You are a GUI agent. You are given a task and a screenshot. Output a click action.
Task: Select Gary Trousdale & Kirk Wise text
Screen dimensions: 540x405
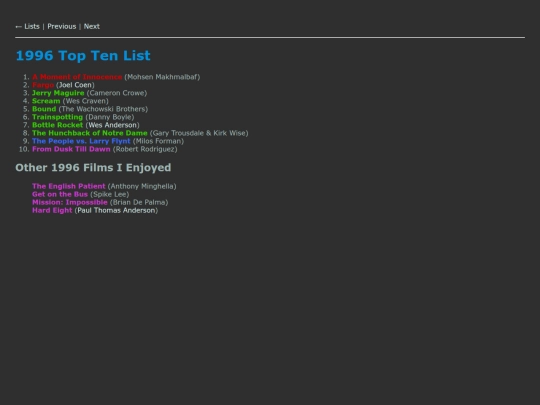pyautogui.click(x=199, y=133)
